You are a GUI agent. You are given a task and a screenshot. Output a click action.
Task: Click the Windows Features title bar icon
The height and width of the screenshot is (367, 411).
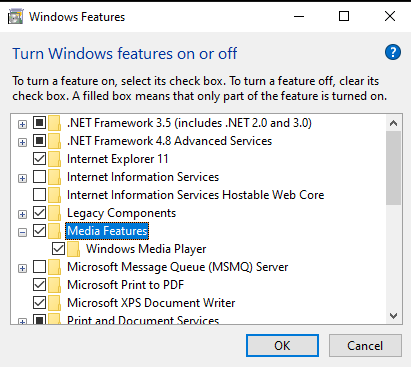(15, 17)
